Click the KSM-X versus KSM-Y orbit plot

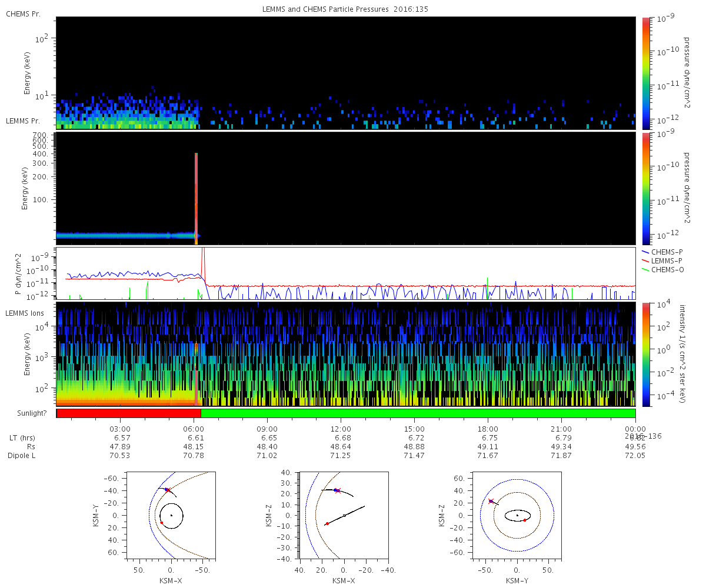tap(169, 514)
